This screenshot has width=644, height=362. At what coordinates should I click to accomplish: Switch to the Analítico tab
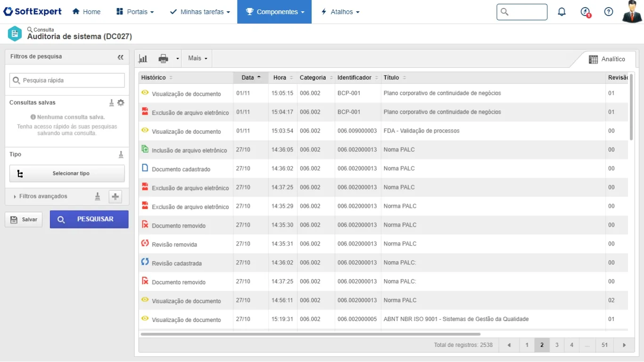point(607,59)
